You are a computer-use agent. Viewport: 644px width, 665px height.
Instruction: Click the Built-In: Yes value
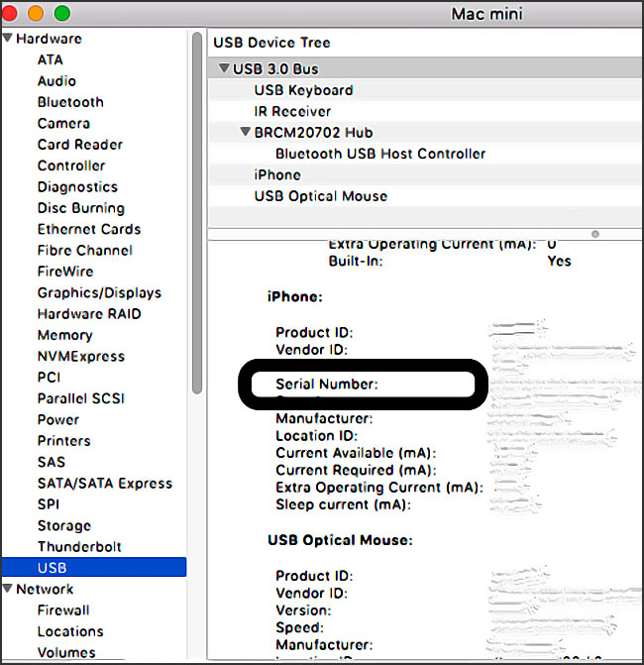(559, 261)
